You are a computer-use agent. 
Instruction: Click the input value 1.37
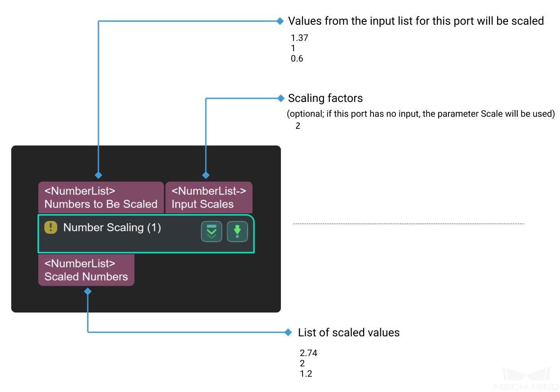tap(300, 38)
